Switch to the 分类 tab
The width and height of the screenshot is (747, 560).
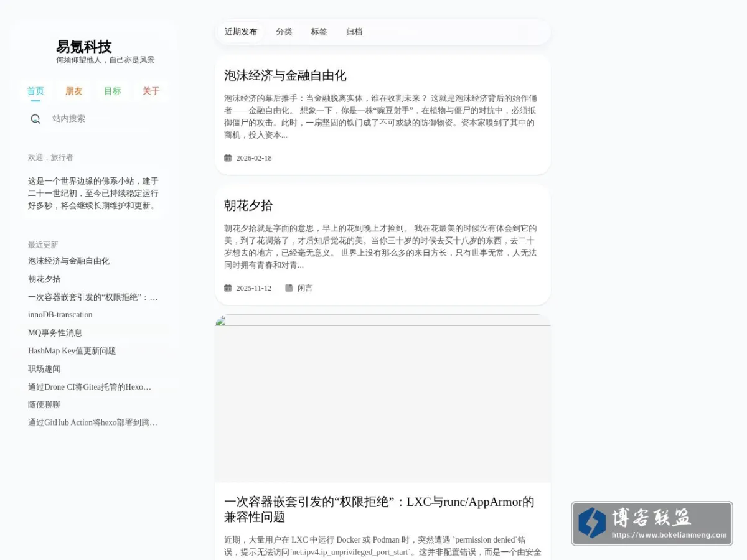(x=284, y=32)
